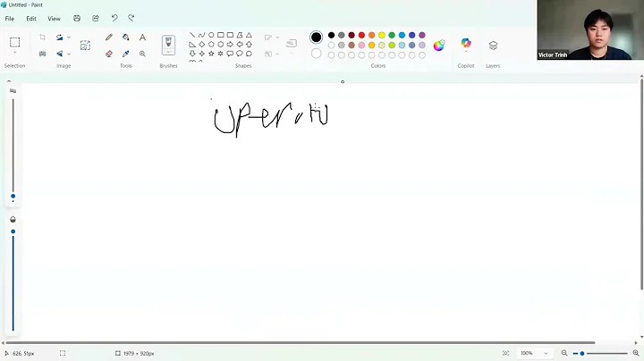Click the Flip image icon
Screen dimensions: 644x361
coord(60,54)
